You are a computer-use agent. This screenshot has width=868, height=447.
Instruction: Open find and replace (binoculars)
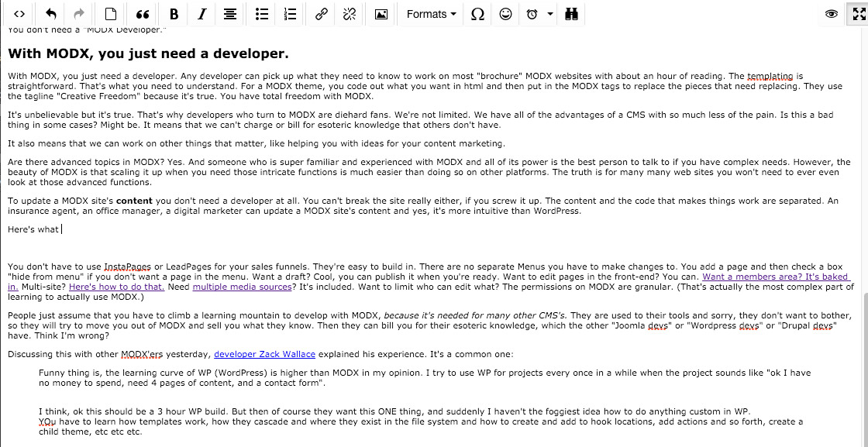click(571, 15)
